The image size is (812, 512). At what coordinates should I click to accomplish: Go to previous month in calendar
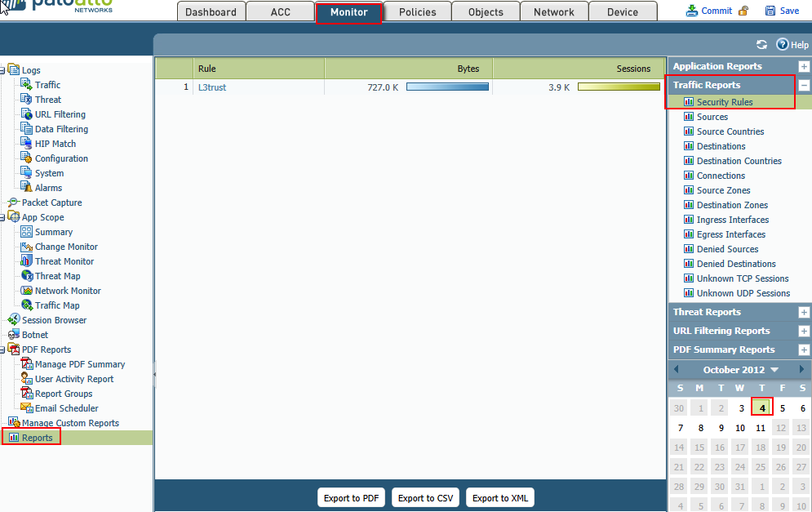(x=677, y=369)
